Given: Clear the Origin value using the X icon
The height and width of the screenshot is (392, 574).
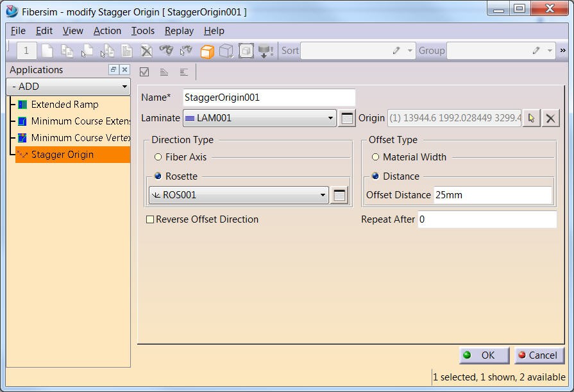Looking at the screenshot, I should 551,117.
